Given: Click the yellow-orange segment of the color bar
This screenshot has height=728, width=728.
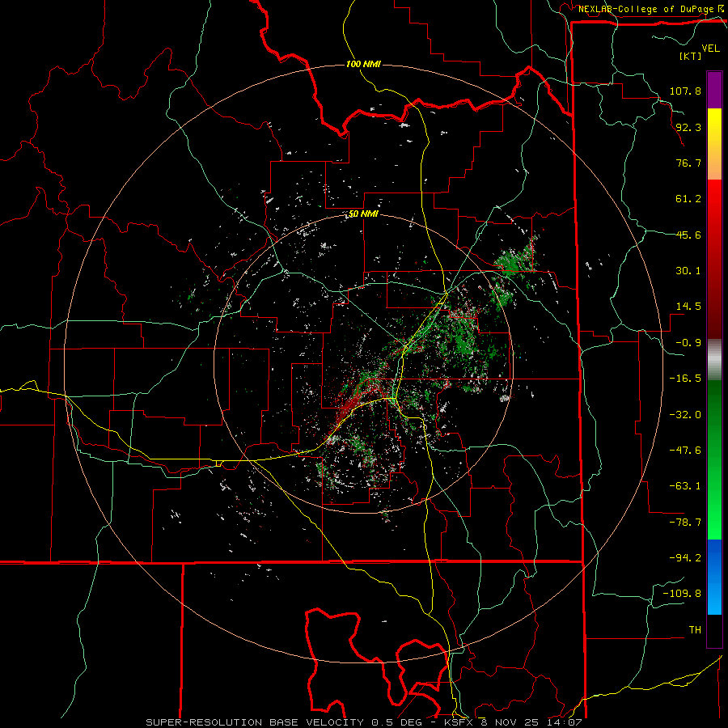Looking at the screenshot, I should click(714, 144).
